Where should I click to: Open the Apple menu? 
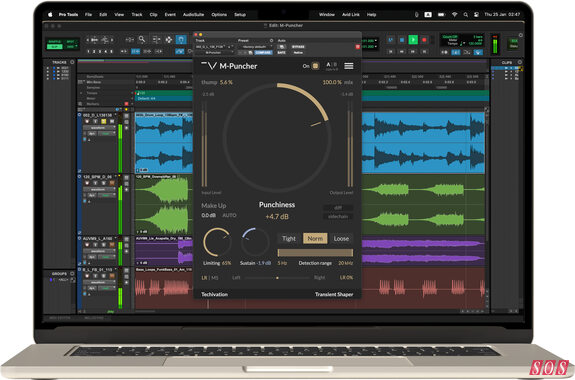(50, 15)
